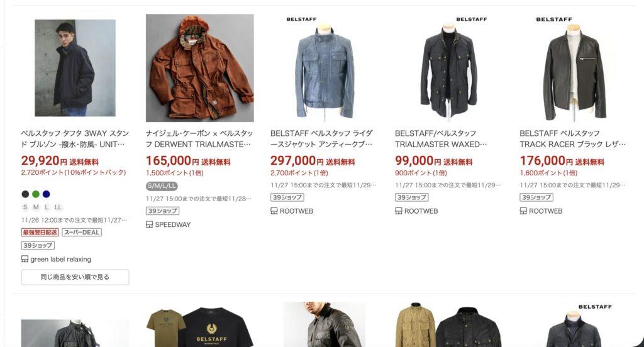The image size is (644, 347).
Task: Click the S/M/L/LL size tag
Action: coord(162,186)
